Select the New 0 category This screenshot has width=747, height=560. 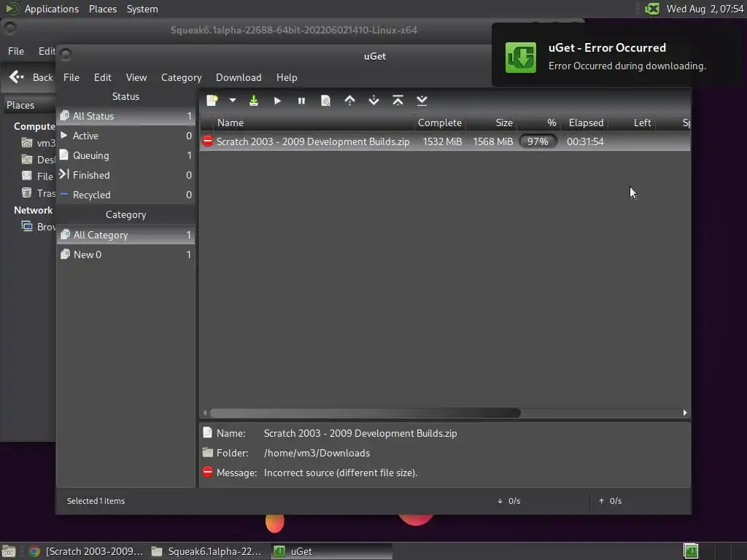click(x=126, y=254)
